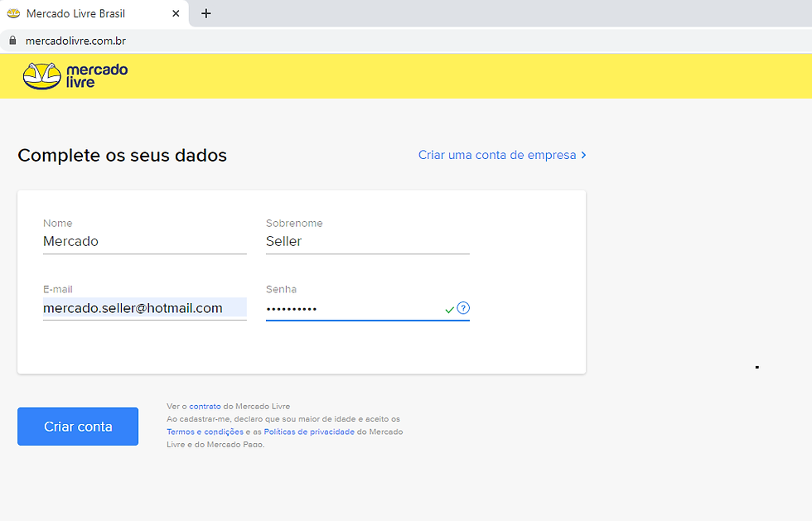Image resolution: width=812 pixels, height=521 pixels.
Task: Click the mercadolivre.com.br address bar URL
Action: 75,41
